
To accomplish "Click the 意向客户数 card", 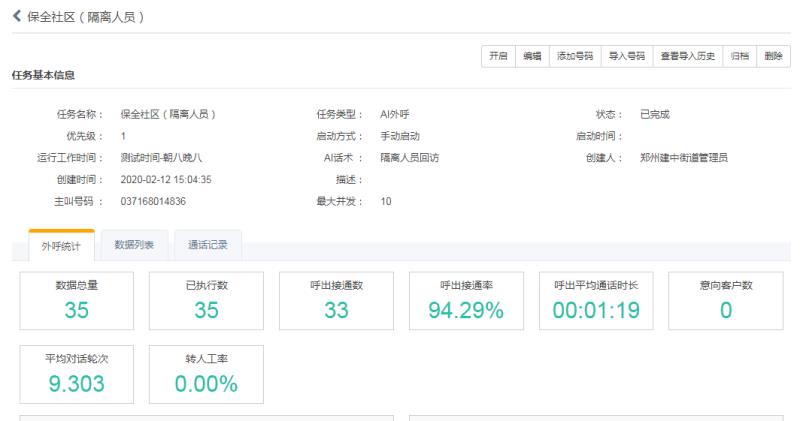I will tap(726, 301).
